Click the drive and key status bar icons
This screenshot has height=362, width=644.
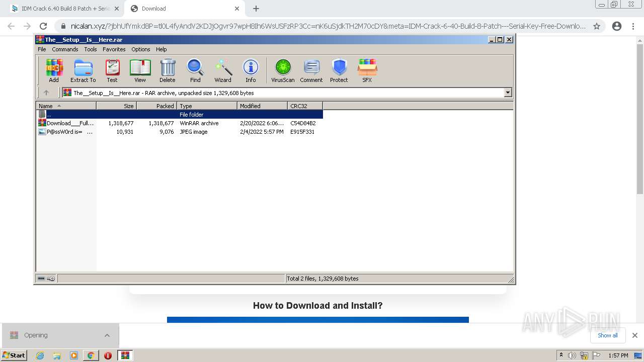[46, 279]
